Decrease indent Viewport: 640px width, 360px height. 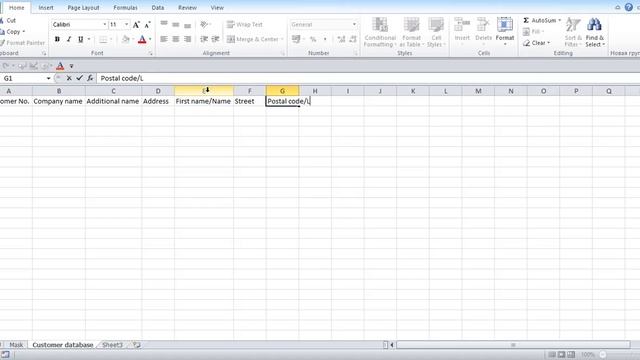pyautogui.click(x=204, y=39)
